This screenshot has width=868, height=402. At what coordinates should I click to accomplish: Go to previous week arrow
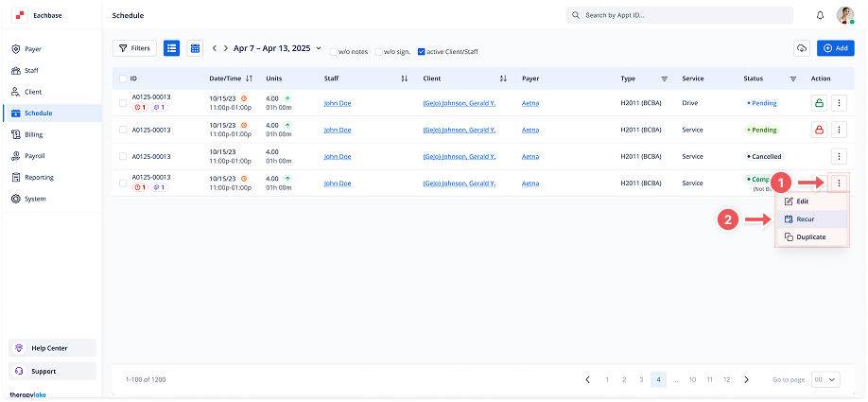[x=215, y=48]
